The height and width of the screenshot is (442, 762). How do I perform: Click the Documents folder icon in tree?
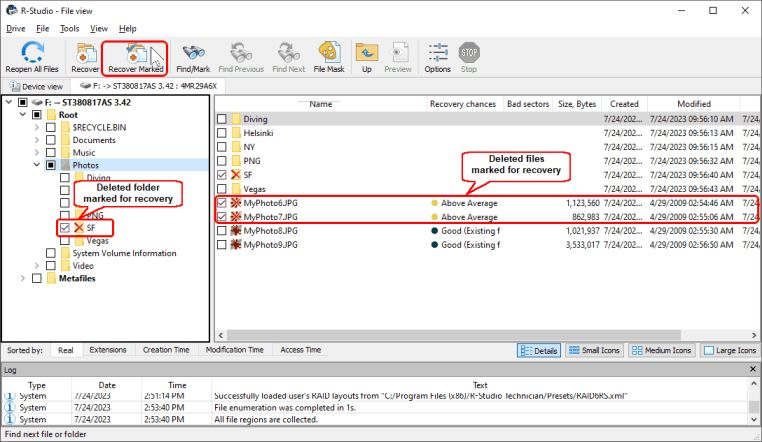pyautogui.click(x=66, y=140)
